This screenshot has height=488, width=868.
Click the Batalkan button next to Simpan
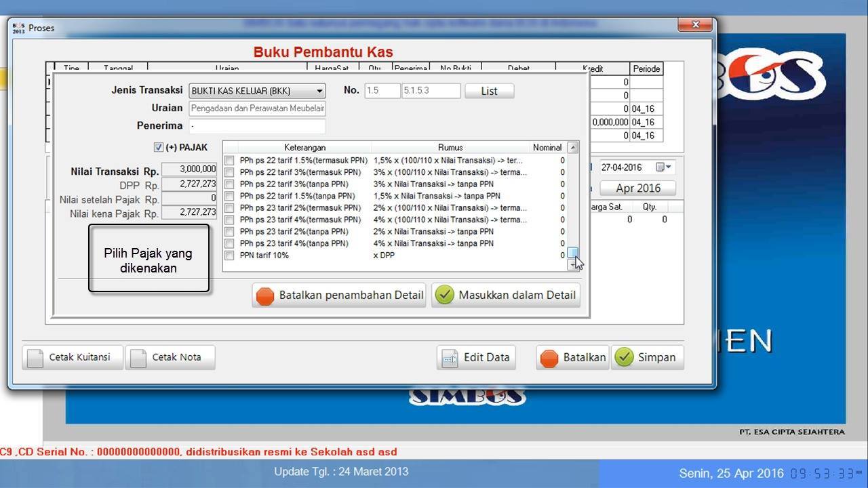pos(572,357)
